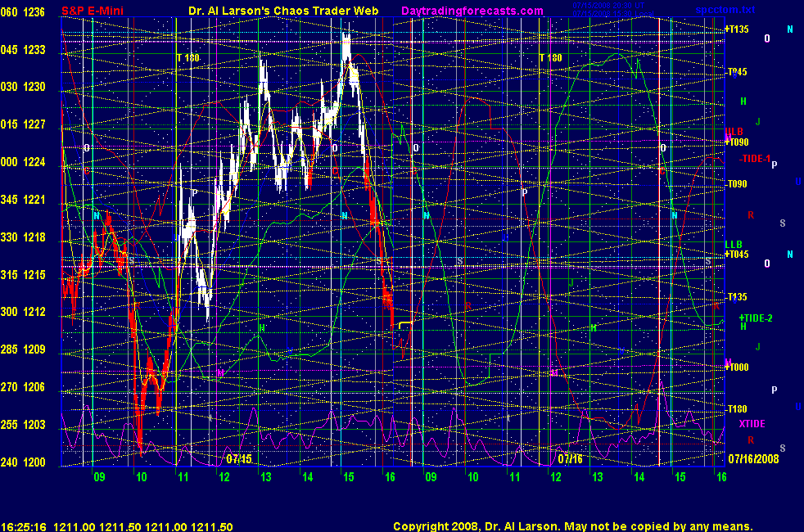
Task: Click the blue "spcctcm.txt" file name
Action: click(x=725, y=10)
